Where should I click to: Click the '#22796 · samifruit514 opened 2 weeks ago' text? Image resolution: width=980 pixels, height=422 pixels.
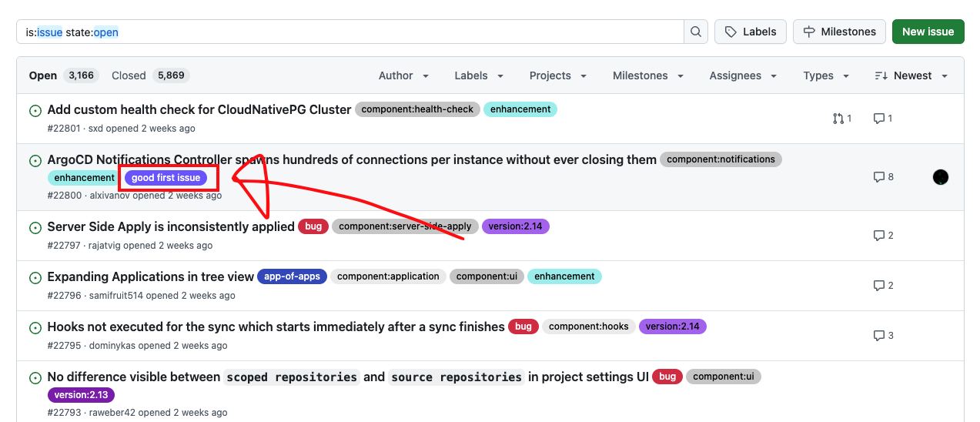coord(142,296)
